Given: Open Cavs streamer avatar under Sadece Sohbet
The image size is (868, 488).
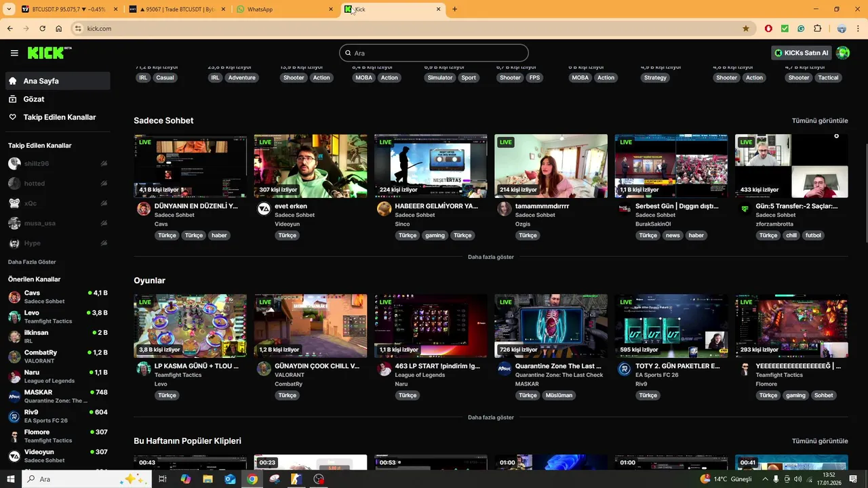Looking at the screenshot, I should [x=144, y=209].
